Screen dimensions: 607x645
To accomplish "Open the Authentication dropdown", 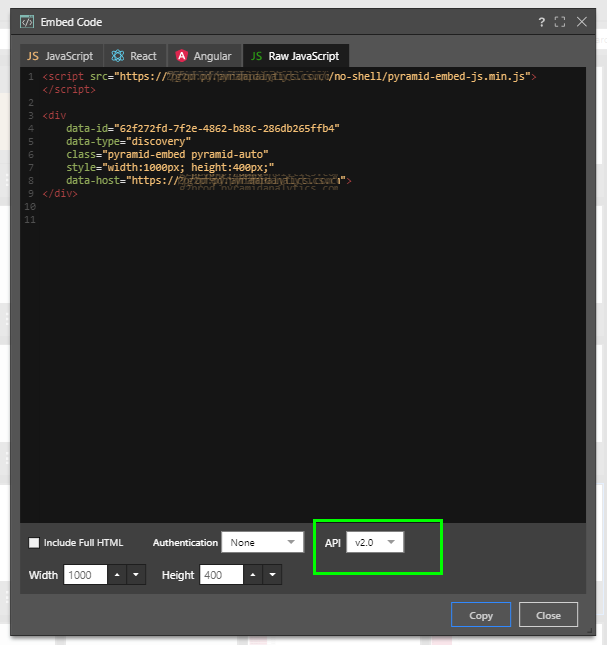I will 262,542.
